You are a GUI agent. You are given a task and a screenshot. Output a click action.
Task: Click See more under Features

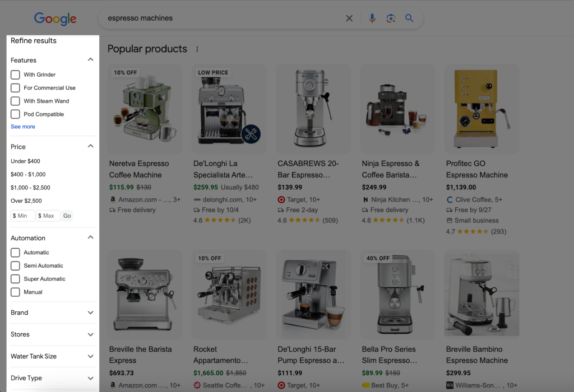point(23,127)
